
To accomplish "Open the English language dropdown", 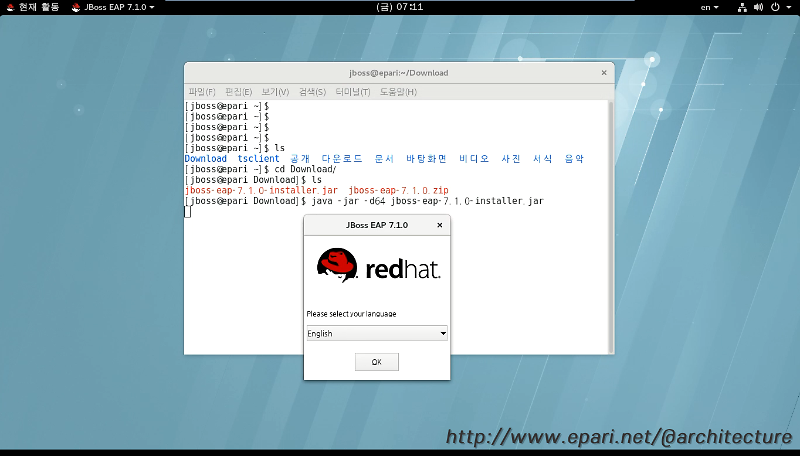I will pos(377,333).
